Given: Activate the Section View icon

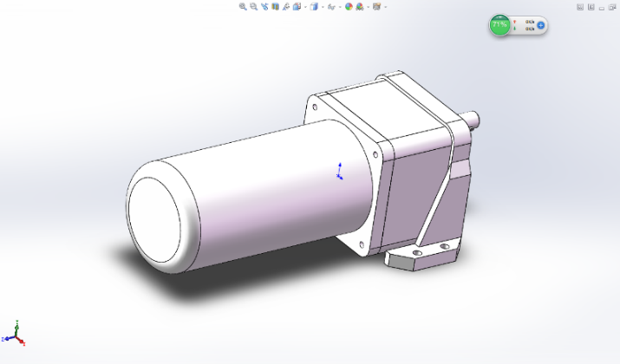Looking at the screenshot, I should pos(275,7).
